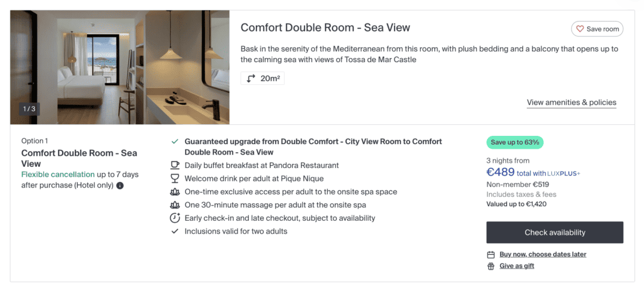
Task: Click the room photo thumbnail
Action: pos(120,67)
